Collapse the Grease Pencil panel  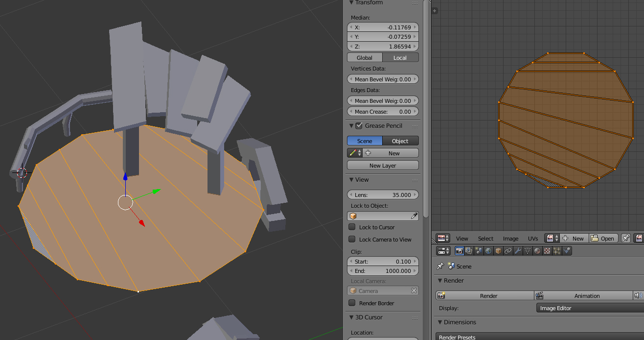pos(351,126)
